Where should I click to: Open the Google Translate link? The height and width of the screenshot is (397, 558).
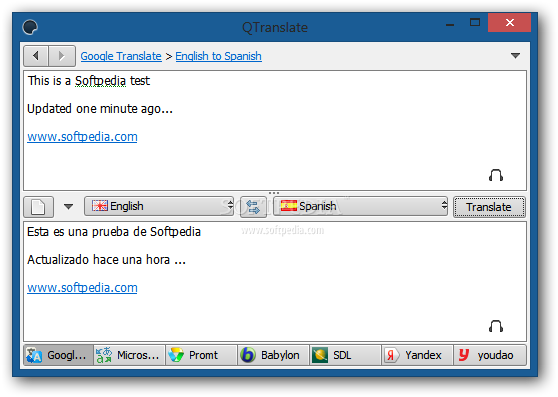click(121, 56)
